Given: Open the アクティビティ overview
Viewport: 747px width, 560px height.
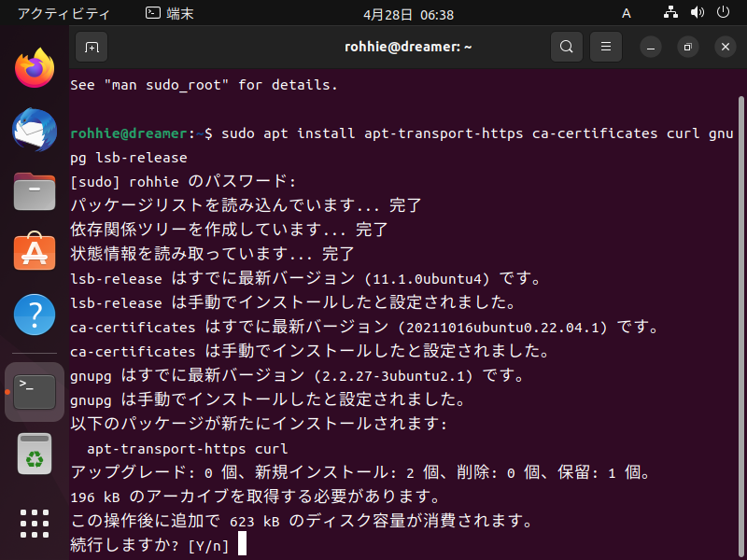Looking at the screenshot, I should tap(63, 14).
